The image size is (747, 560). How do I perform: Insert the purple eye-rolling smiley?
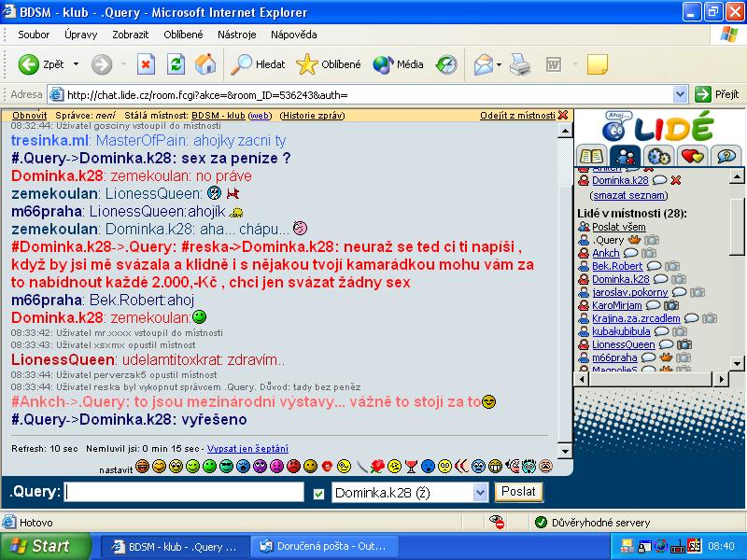[260, 466]
